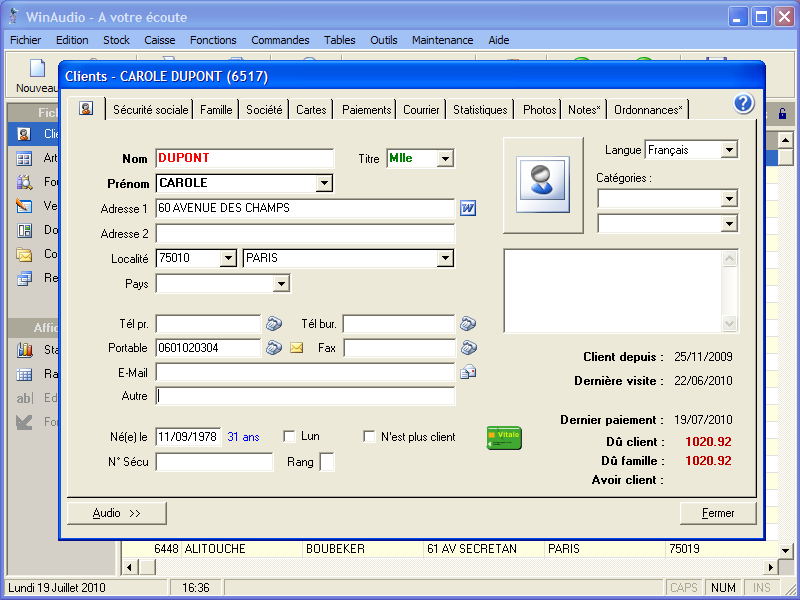The width and height of the screenshot is (800, 600).
Task: Open the Langue dropdown set to Français
Action: click(729, 150)
